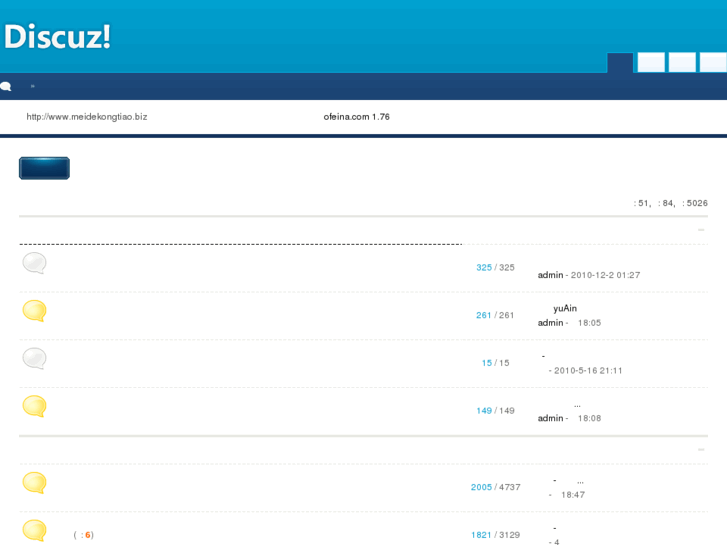Click the ofeina.com 1.76 announcement text
727x545 pixels.
[x=356, y=117]
